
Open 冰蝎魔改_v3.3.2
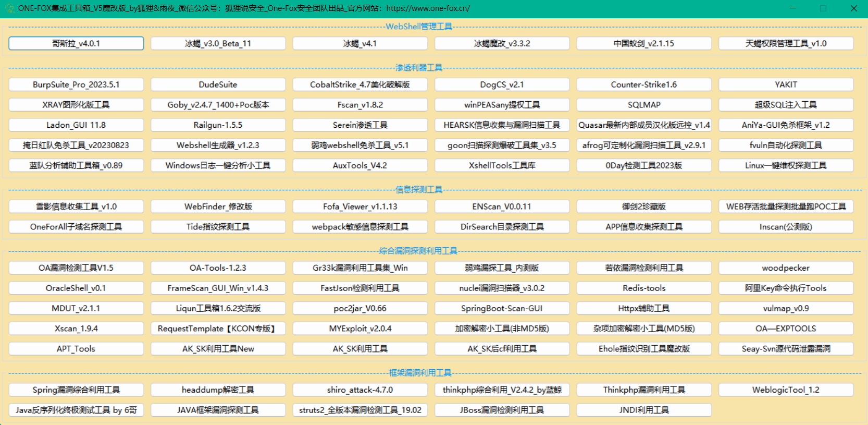coord(502,43)
